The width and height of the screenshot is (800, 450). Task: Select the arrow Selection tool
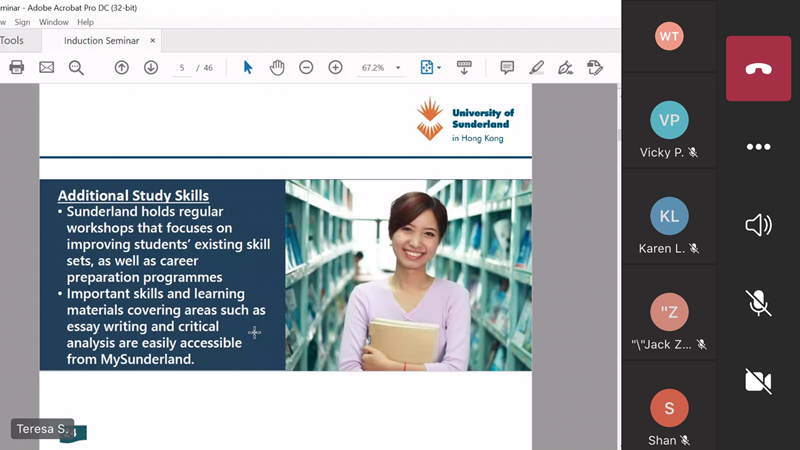[x=248, y=67]
